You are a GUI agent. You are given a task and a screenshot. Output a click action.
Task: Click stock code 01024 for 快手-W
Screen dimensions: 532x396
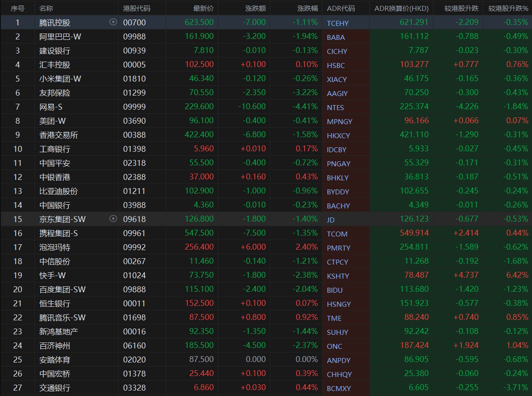coord(134,275)
